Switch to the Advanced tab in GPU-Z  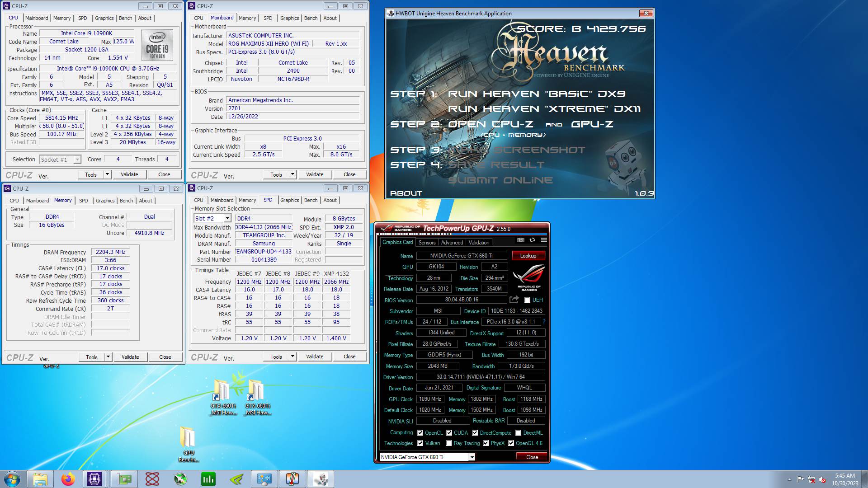pyautogui.click(x=452, y=243)
